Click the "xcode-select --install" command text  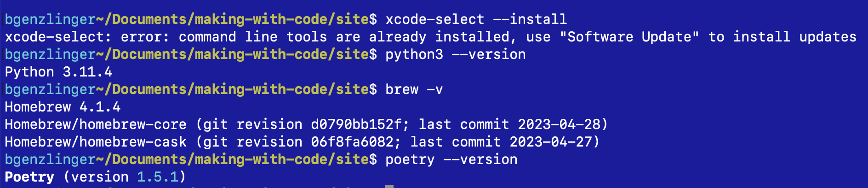[476, 19]
